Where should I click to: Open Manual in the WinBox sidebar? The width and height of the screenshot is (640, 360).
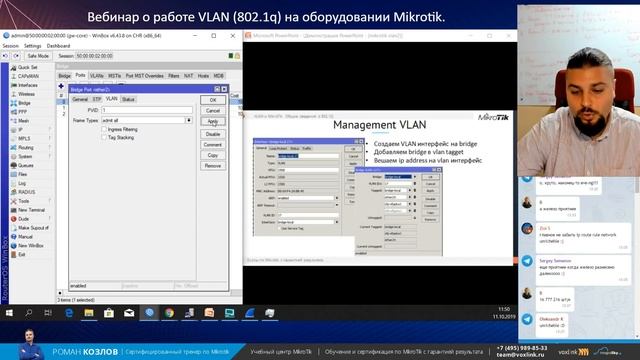pyautogui.click(x=25, y=237)
